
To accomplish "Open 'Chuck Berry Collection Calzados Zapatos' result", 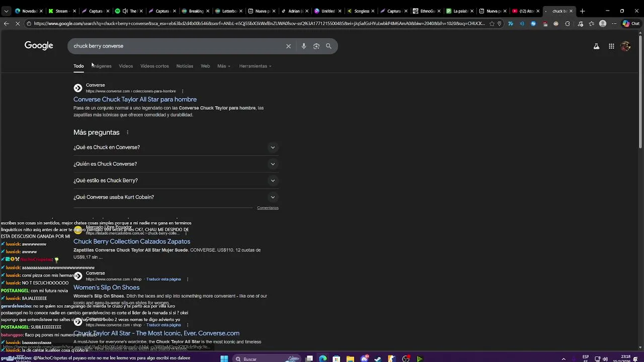I will (x=132, y=241).
